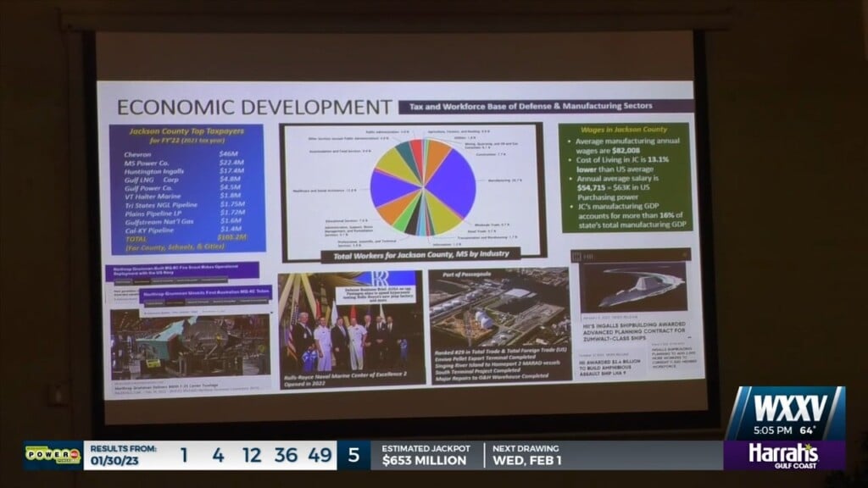Select the 'VT Halter Marine' row
This screenshot has width=868, height=488.
[x=182, y=196]
